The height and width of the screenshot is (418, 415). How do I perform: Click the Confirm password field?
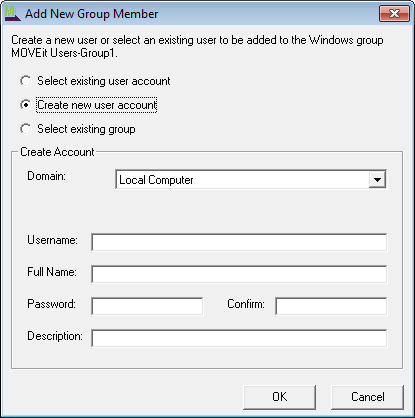pos(331,306)
